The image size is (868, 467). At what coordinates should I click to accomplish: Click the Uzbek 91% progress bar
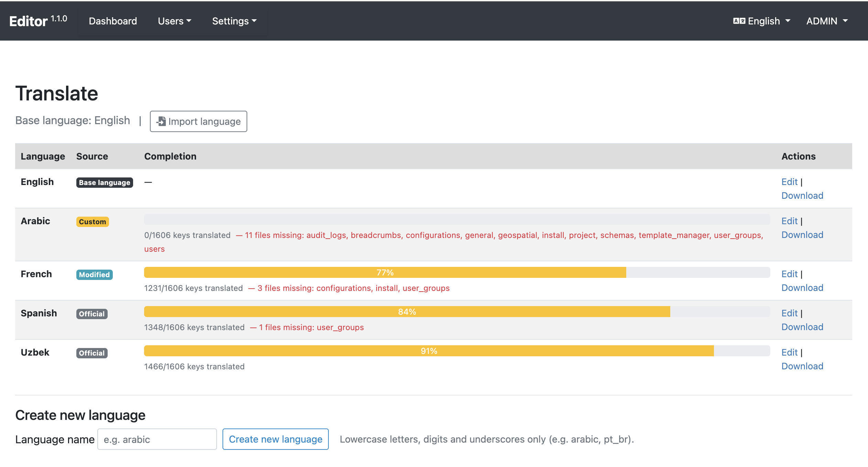click(428, 351)
